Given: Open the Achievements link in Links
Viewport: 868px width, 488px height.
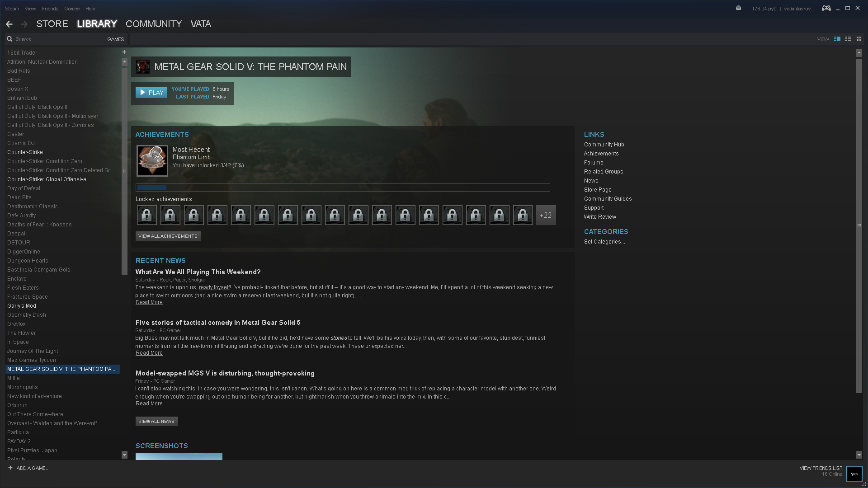Looking at the screenshot, I should 601,154.
